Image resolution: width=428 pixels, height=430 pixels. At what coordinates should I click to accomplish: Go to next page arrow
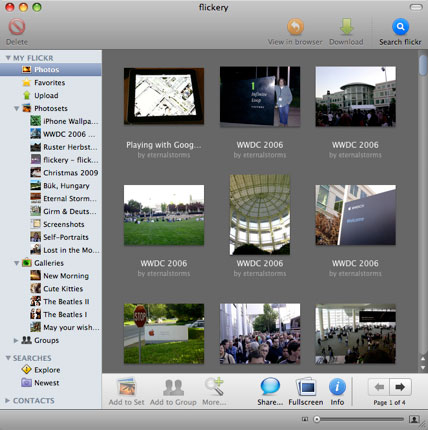[x=400, y=387]
